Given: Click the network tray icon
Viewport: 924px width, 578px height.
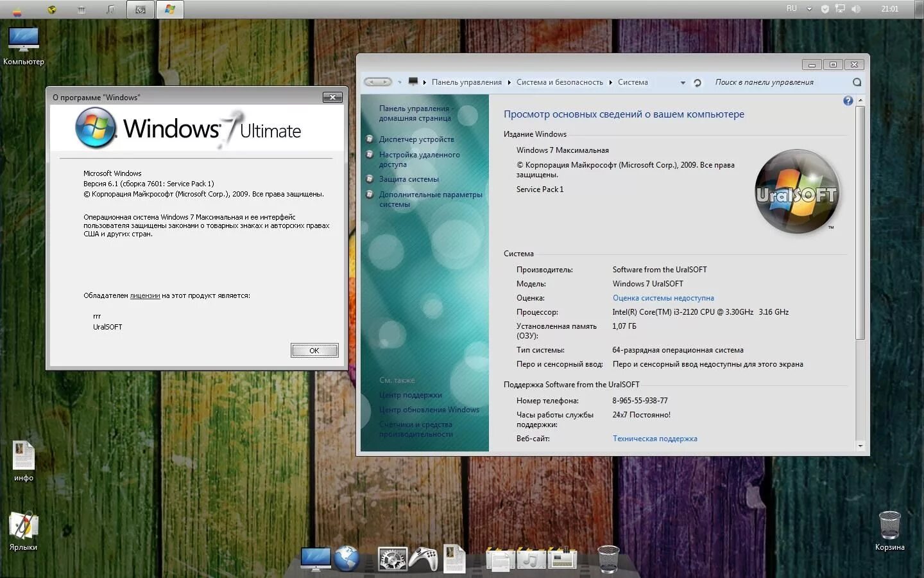Looking at the screenshot, I should pyautogui.click(x=840, y=9).
